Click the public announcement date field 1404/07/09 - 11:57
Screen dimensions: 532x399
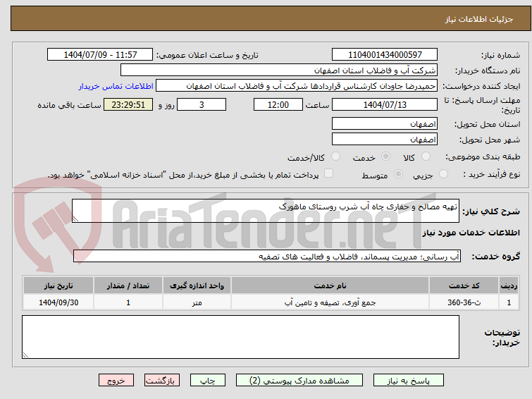click(100, 55)
